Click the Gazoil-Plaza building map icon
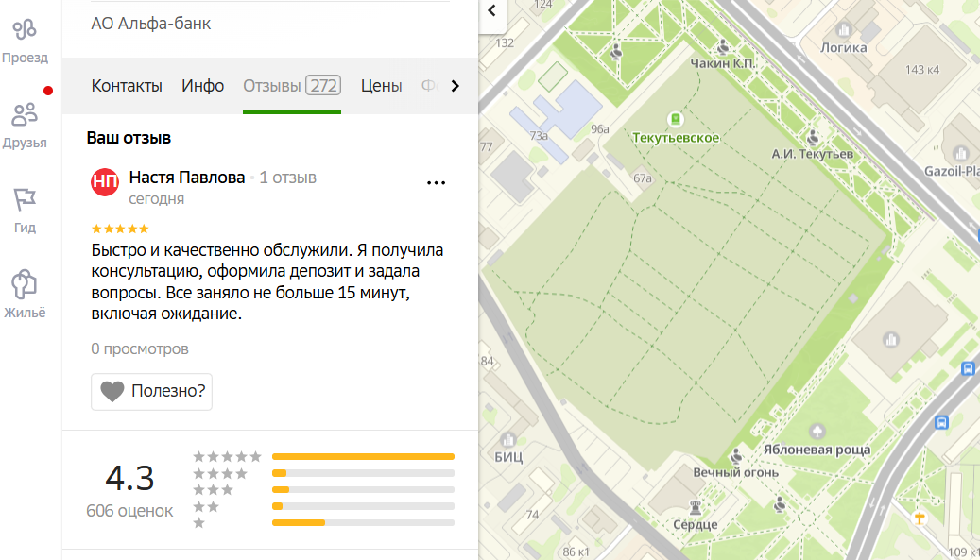Image resolution: width=980 pixels, height=560 pixels. click(961, 153)
